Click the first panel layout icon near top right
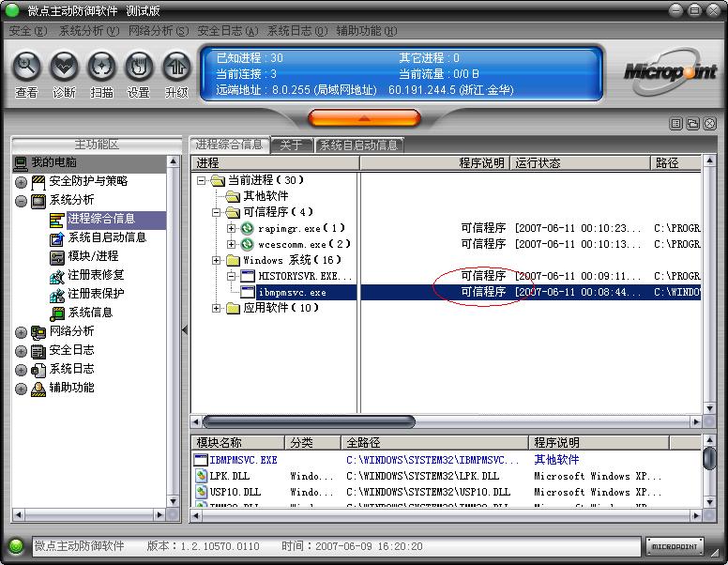 coord(676,124)
